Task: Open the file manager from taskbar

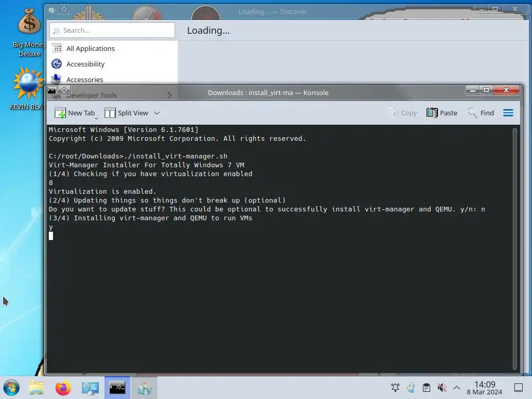Action: [x=36, y=388]
